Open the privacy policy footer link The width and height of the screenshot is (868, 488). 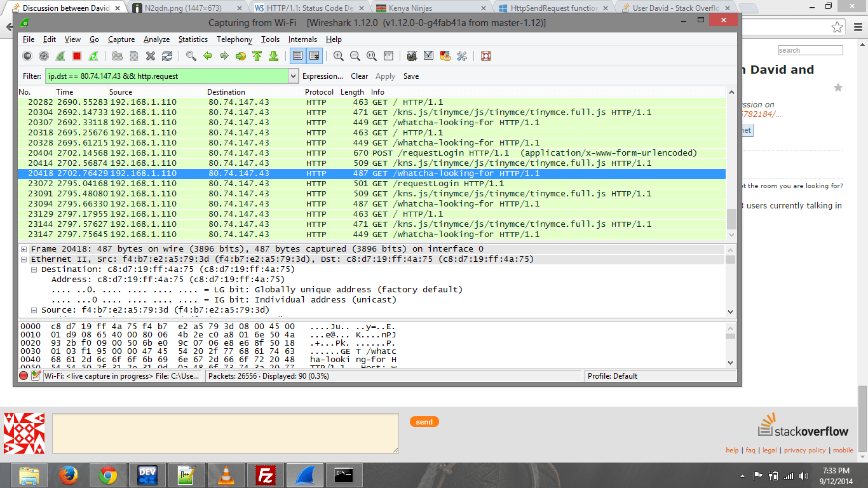(804, 450)
